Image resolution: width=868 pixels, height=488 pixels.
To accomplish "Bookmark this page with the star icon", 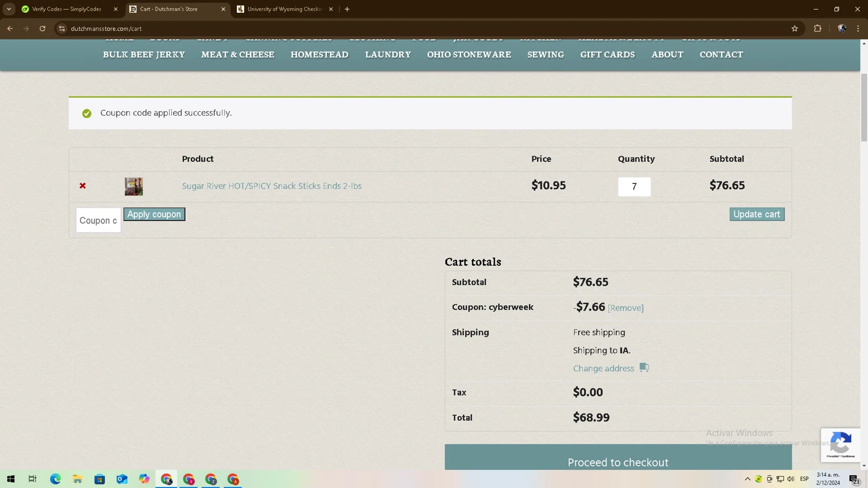I will tap(795, 28).
